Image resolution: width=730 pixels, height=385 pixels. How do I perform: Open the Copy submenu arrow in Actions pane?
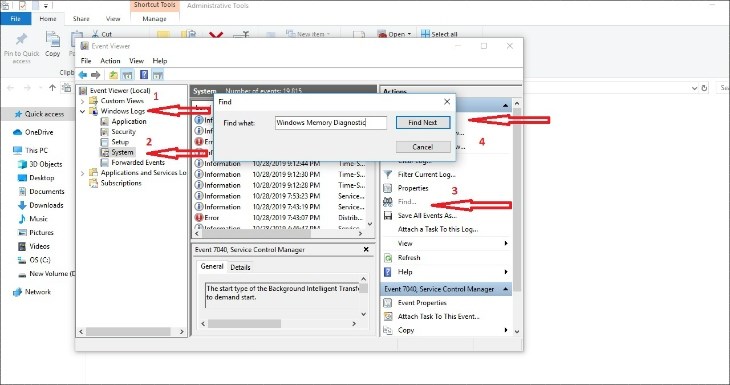pyautogui.click(x=506, y=330)
